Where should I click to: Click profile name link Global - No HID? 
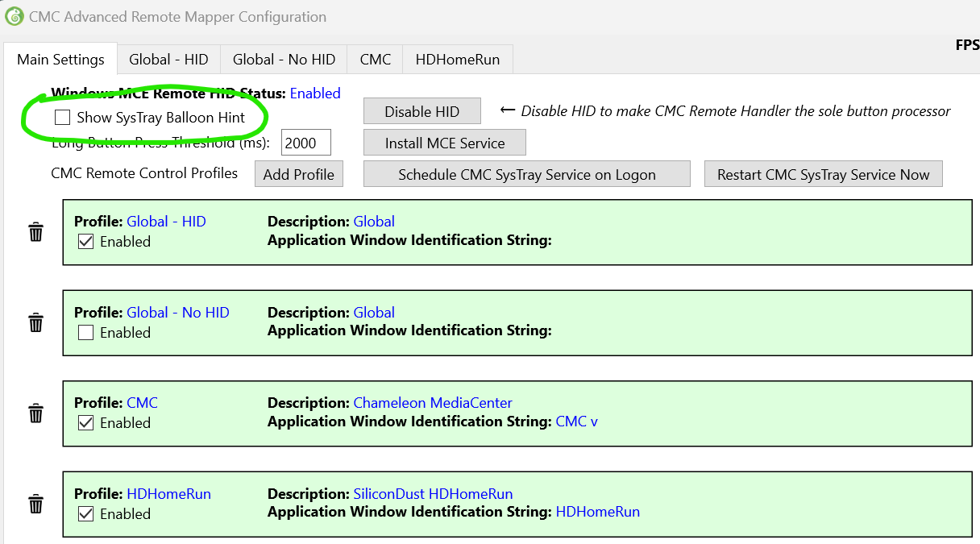click(178, 313)
